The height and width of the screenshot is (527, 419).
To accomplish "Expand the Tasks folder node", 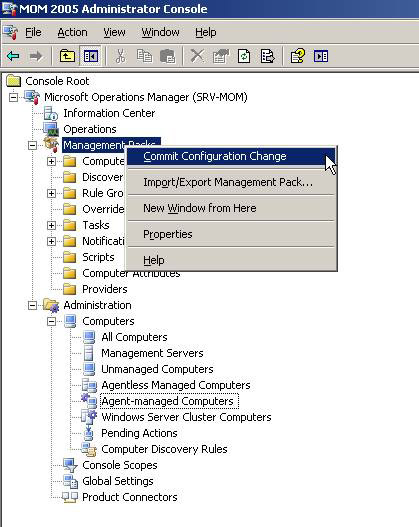I will tap(51, 225).
